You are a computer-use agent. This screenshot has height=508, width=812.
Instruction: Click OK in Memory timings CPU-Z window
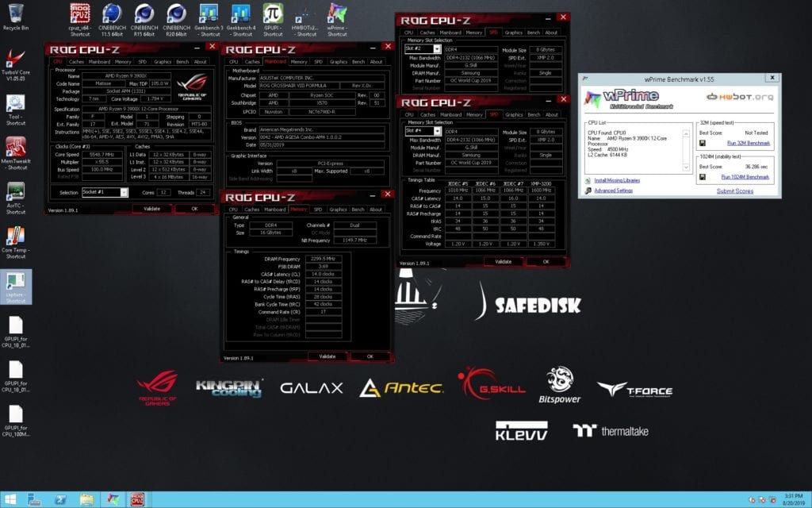point(370,356)
